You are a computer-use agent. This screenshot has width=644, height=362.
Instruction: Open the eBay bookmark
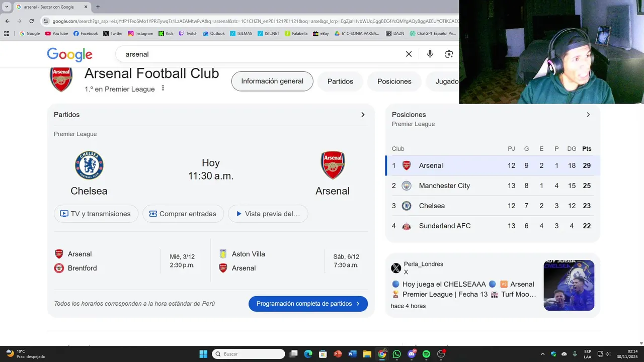320,34
